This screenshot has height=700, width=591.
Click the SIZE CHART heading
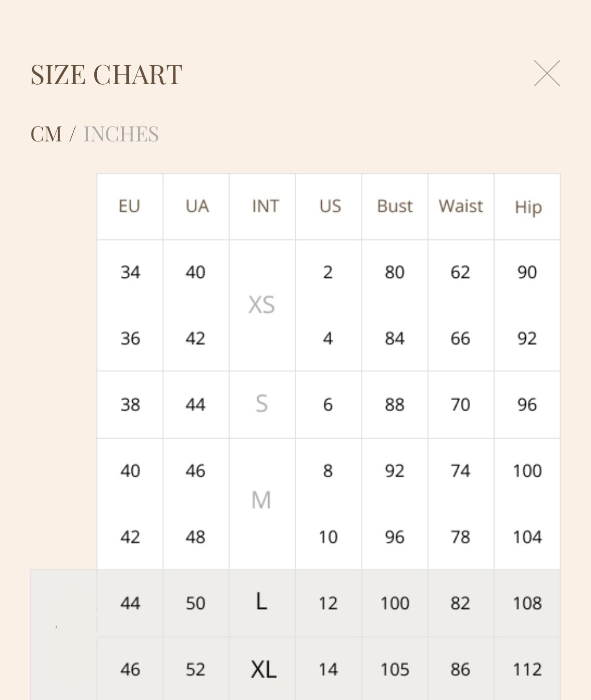(x=106, y=75)
